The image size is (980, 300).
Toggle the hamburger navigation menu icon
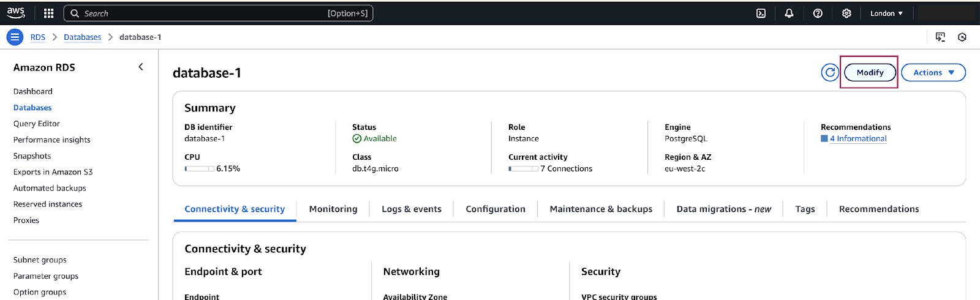click(x=15, y=37)
